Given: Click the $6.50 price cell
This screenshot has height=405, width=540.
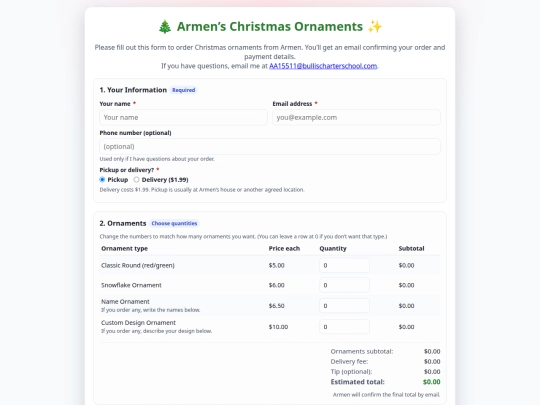Looking at the screenshot, I should (x=277, y=306).
